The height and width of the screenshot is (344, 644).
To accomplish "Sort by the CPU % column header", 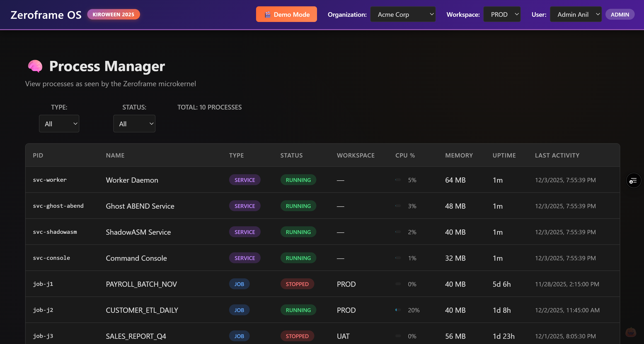I will pos(405,155).
